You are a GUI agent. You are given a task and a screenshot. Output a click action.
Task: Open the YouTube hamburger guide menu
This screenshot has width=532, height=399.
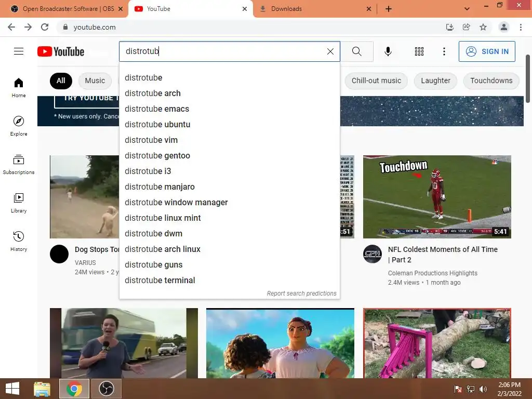coord(19,51)
